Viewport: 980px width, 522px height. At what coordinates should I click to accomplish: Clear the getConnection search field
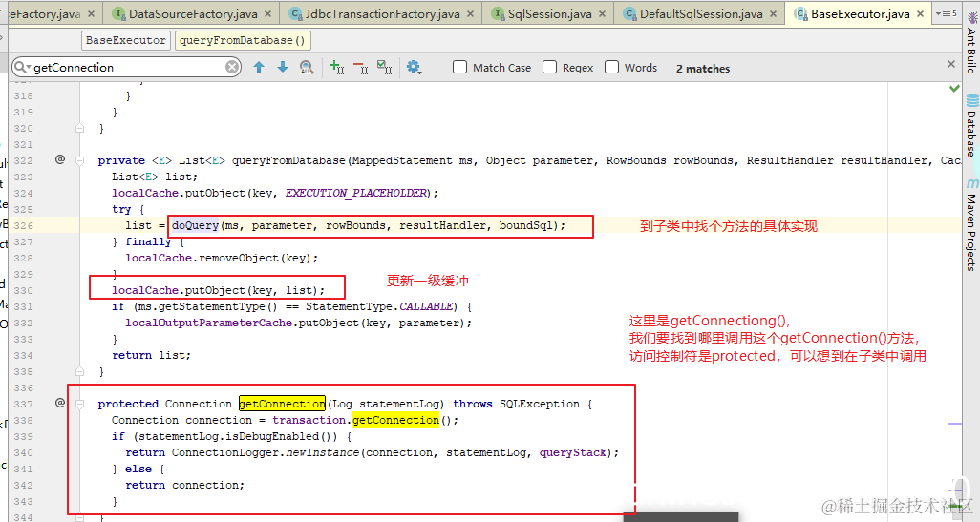(x=232, y=67)
